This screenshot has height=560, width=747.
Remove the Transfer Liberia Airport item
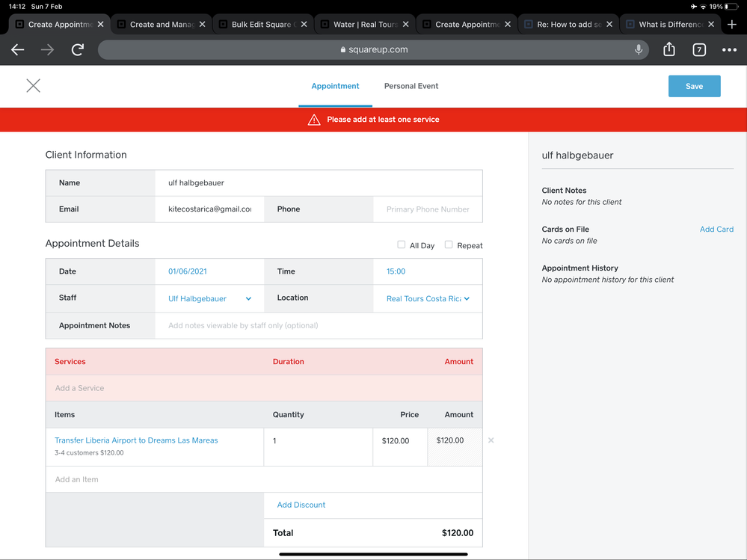491,440
